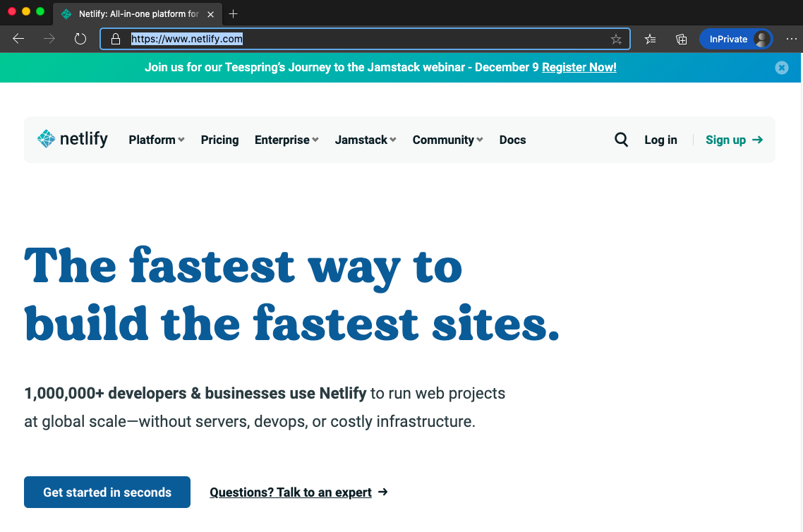803x532 pixels.
Task: Close the Netlify browser tab
Action: point(210,14)
